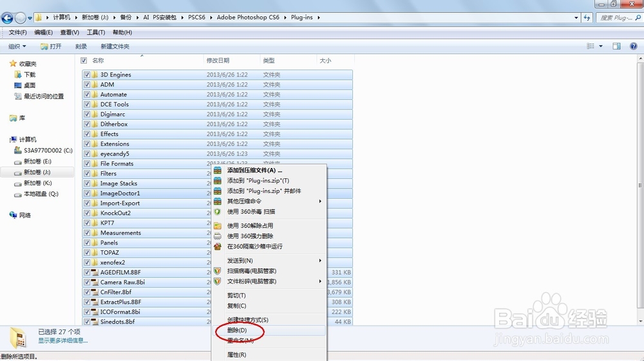Toggle the select-all checkbox in header
The height and width of the screenshot is (361, 644).
pyautogui.click(x=84, y=60)
